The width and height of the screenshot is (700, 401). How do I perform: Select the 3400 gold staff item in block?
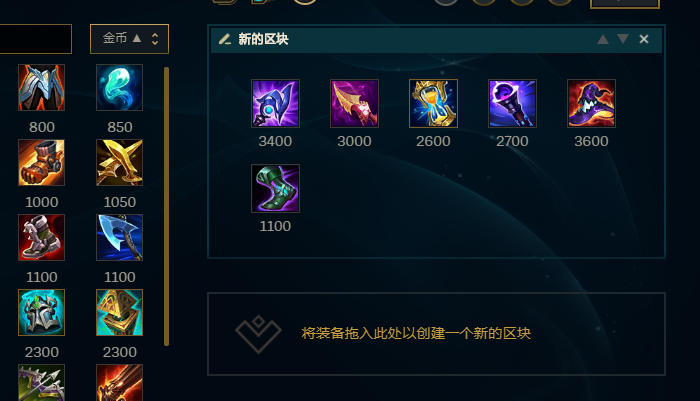(x=275, y=104)
